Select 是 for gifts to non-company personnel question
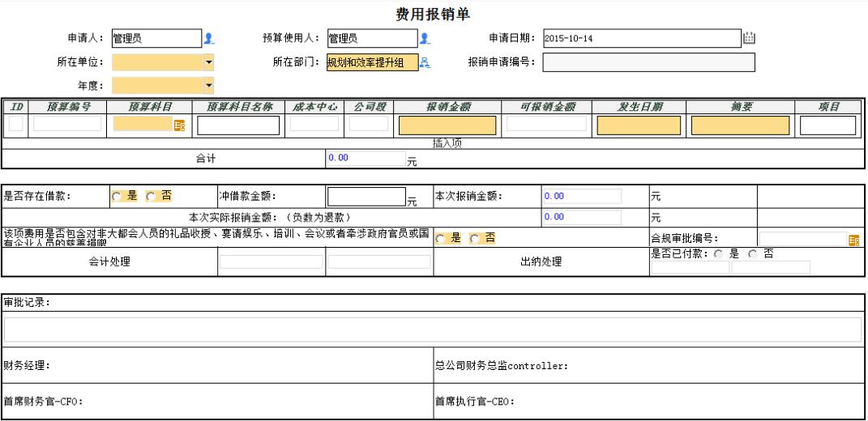The width and height of the screenshot is (868, 421). coord(439,239)
